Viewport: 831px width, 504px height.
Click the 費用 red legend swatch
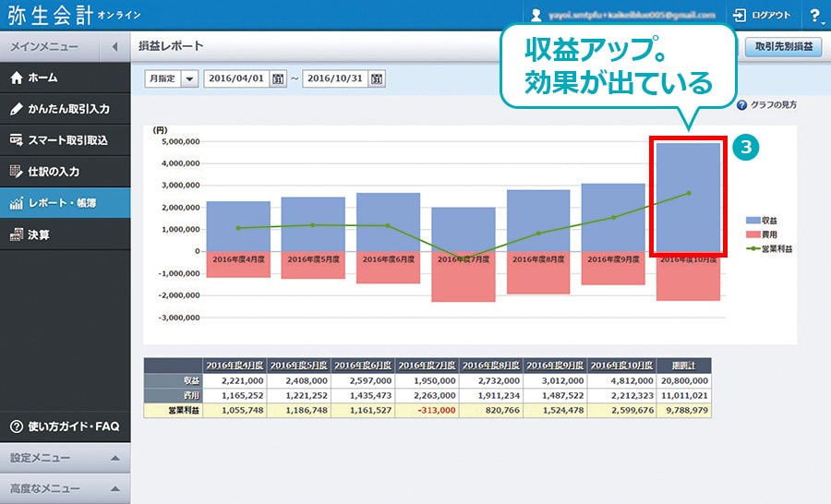coord(753,234)
